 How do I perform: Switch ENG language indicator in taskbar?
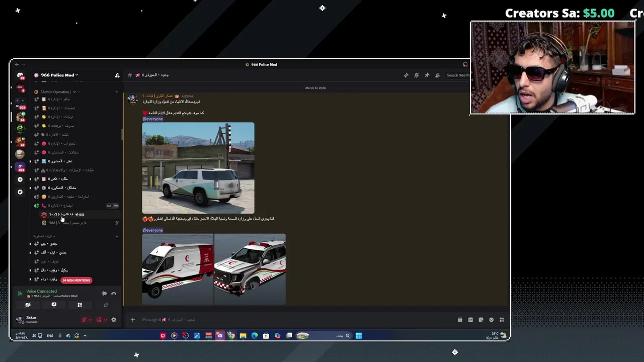(50, 336)
